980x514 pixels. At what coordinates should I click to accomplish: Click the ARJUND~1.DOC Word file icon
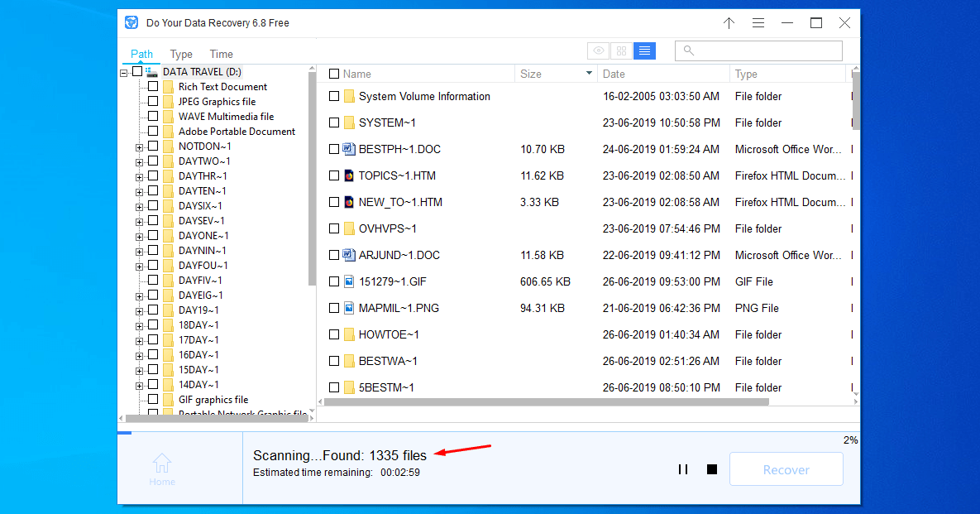(x=349, y=255)
